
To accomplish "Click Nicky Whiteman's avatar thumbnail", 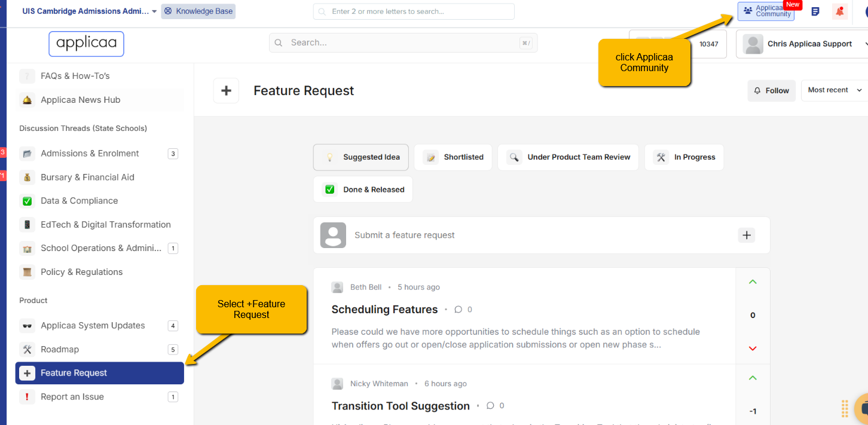I will pos(337,384).
